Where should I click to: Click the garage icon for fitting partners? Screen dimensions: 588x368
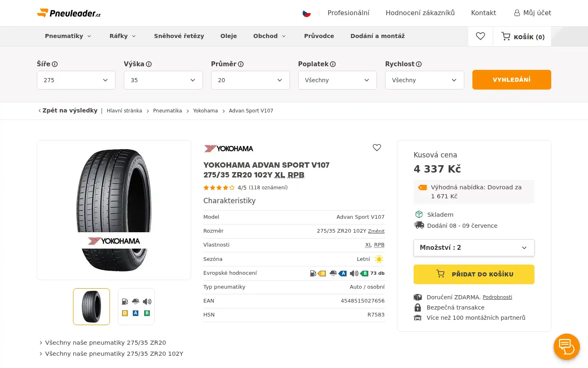point(417,318)
